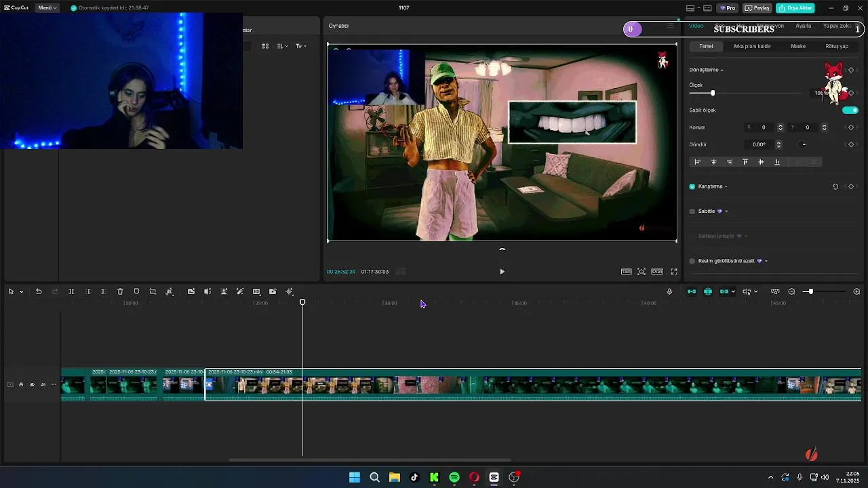Click the undo arrow in timeline toolbar

(x=39, y=291)
